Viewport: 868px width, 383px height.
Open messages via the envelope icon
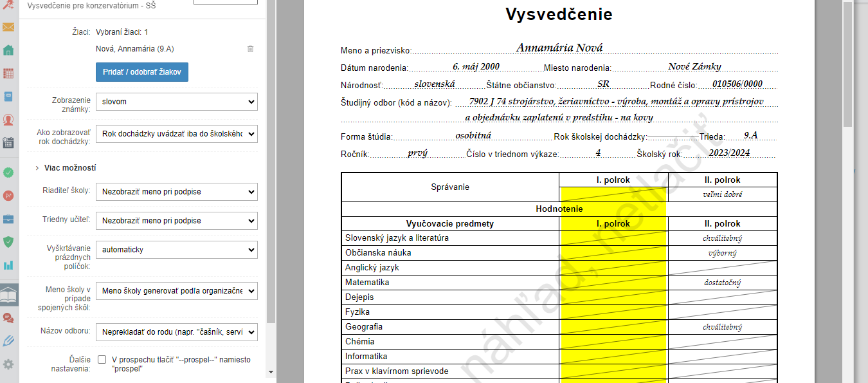[8, 27]
